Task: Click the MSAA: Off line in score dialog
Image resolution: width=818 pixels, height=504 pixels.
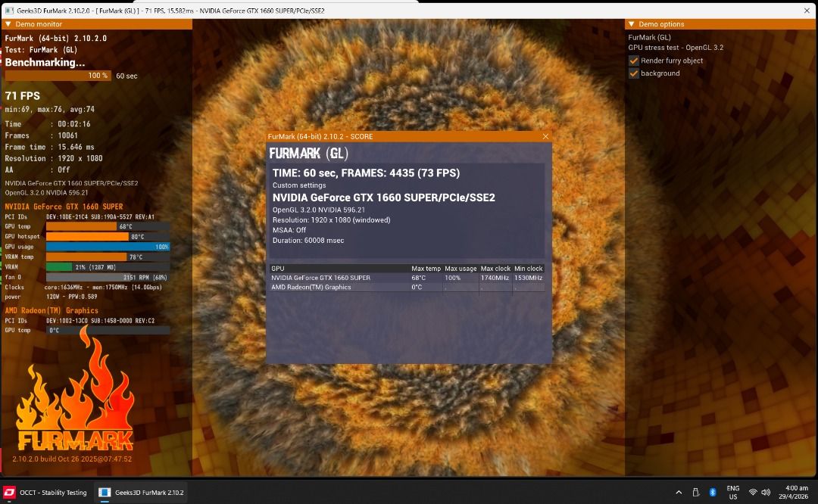Action: [x=289, y=230]
